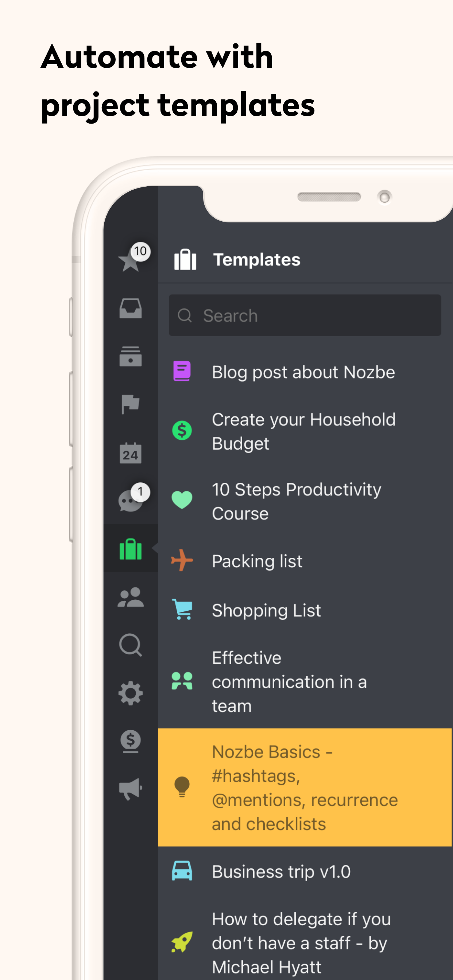The image size is (453, 980).
Task: Open the Inbox tray in sidebar
Action: pos(131,308)
